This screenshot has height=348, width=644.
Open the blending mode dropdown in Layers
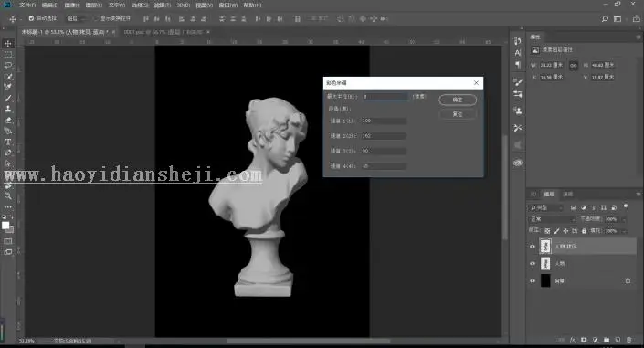click(553, 219)
